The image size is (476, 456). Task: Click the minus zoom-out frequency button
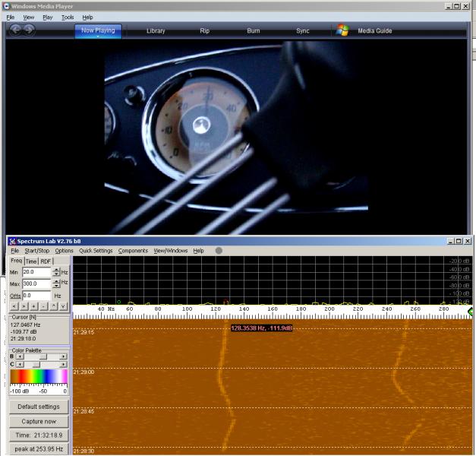point(43,306)
